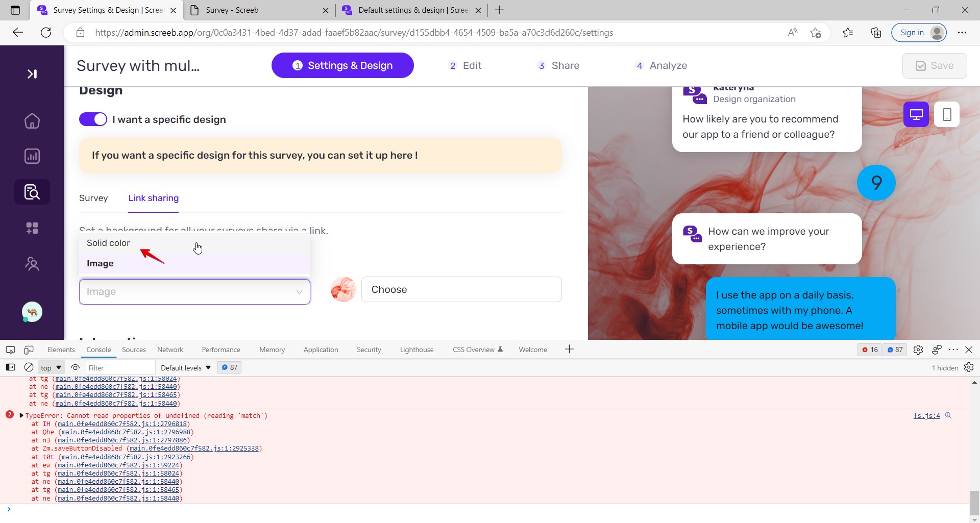Image resolution: width=980 pixels, height=523 pixels.
Task: Click the profile avatar in the sidebar
Action: tap(32, 312)
